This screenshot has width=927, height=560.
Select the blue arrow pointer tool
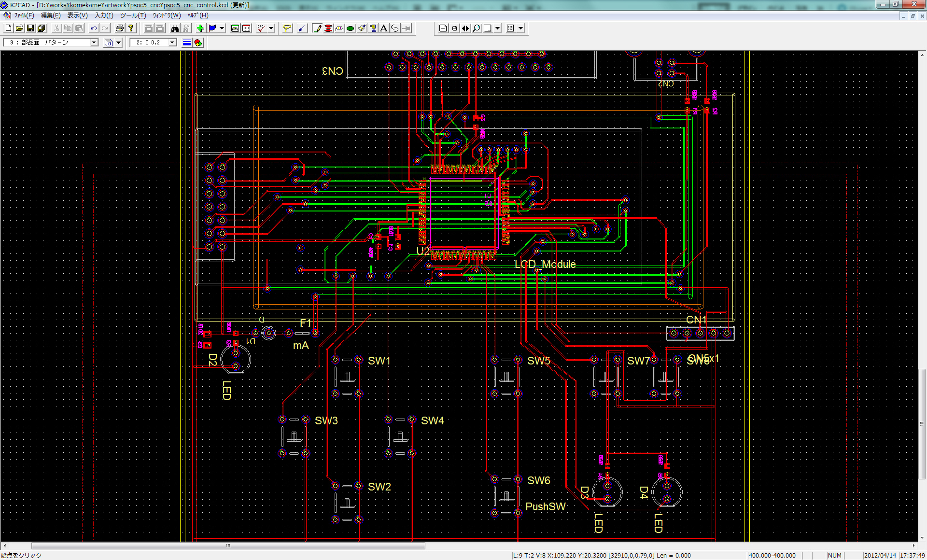302,28
